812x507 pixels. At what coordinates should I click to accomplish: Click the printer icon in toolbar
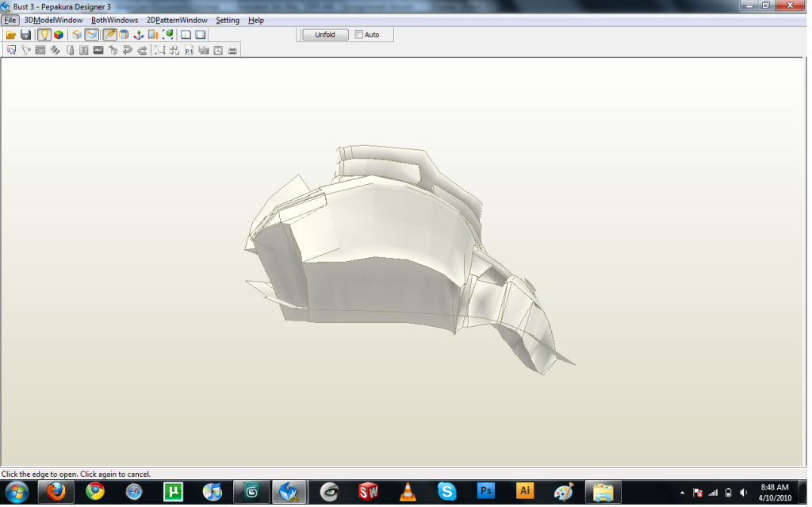(232, 50)
